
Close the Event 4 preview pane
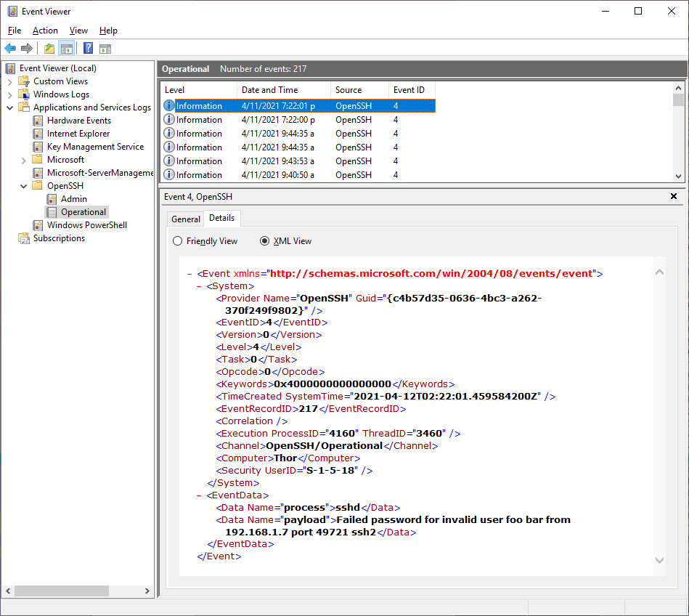(673, 197)
